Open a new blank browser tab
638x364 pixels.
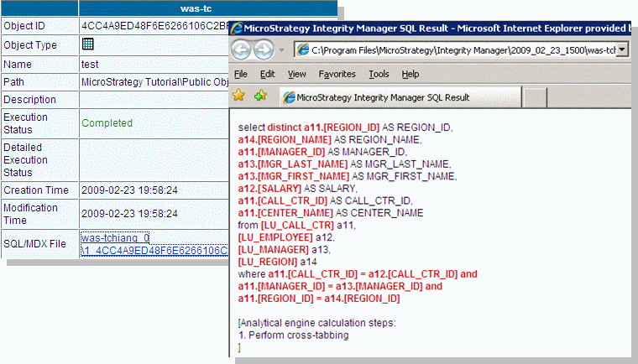click(x=534, y=98)
